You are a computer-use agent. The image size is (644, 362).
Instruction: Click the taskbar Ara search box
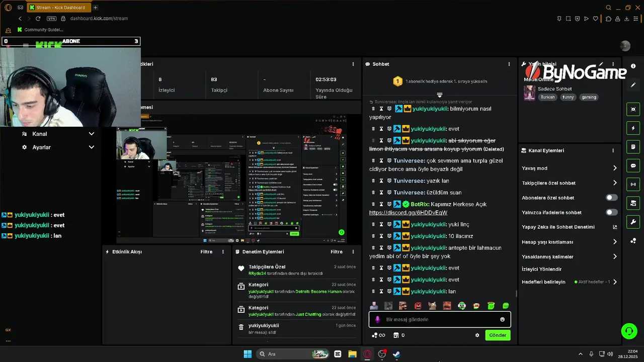tap(293, 354)
